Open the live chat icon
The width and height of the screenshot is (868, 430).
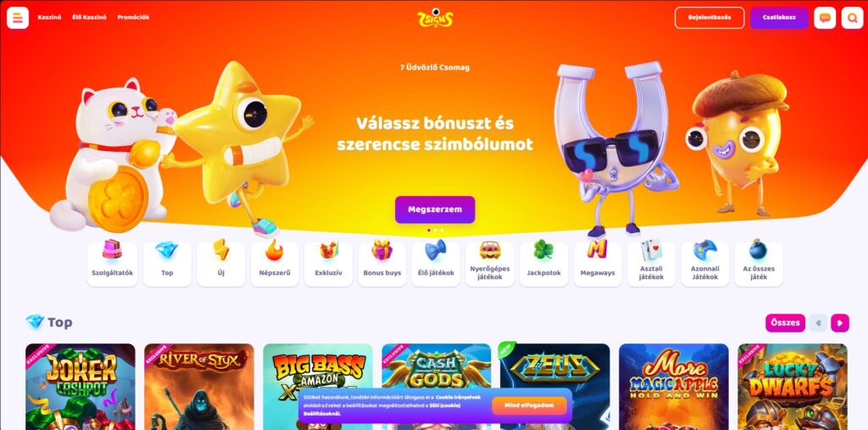pos(825,18)
